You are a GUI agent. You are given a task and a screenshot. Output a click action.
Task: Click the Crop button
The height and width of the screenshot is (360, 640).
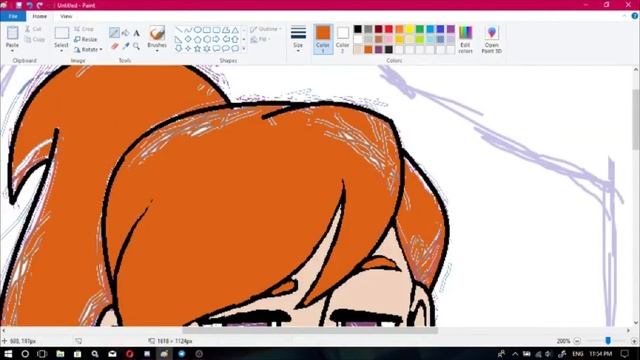(84, 29)
